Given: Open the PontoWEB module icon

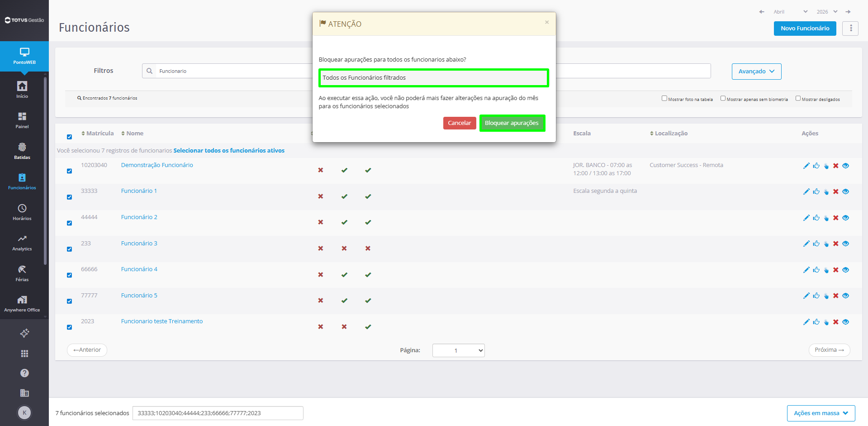Looking at the screenshot, I should [24, 56].
